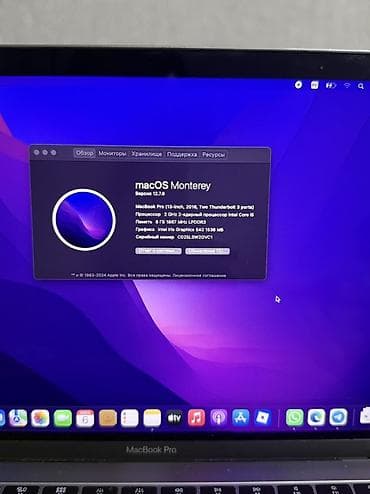Switch to the Поддержка tab

(182, 155)
